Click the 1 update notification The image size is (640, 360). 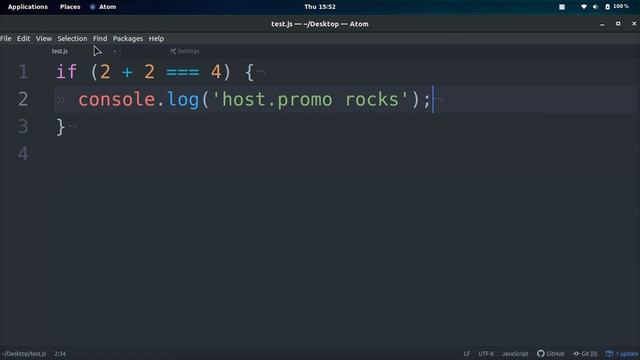point(622,353)
